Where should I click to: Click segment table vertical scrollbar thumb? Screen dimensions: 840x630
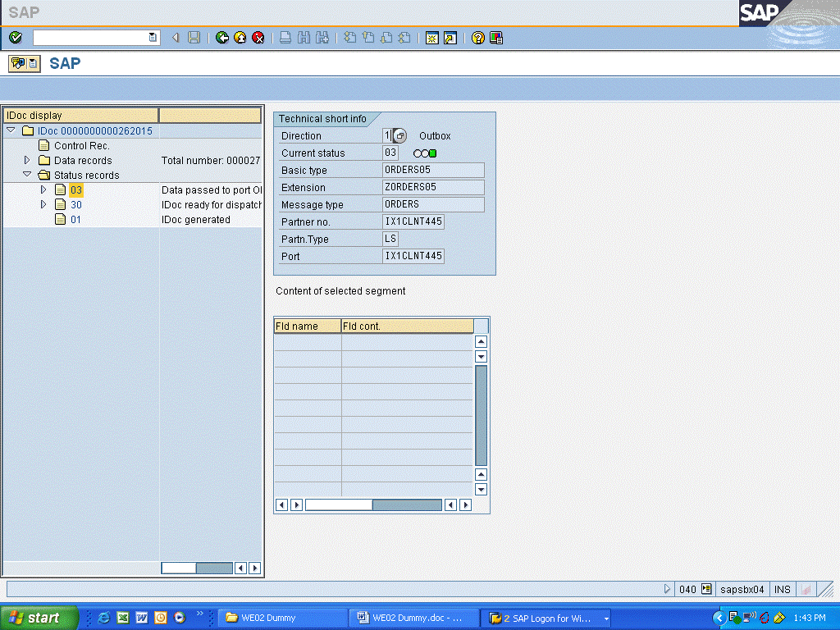pos(481,415)
